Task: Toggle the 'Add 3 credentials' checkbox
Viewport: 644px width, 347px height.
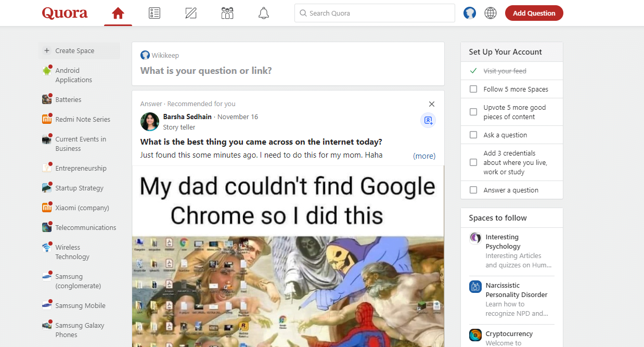Action: (x=473, y=162)
